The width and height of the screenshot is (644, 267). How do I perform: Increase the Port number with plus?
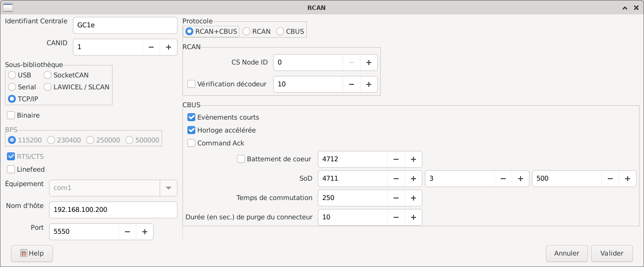point(145,232)
